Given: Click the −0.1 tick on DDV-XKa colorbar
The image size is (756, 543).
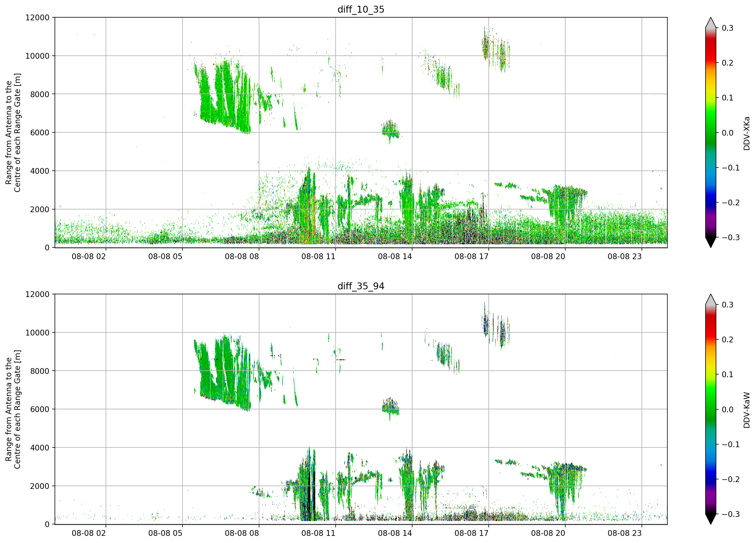Looking at the screenshot, I should click(731, 168).
